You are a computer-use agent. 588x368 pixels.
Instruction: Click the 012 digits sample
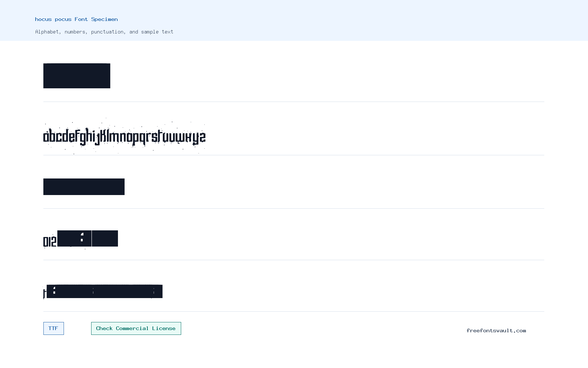(x=50, y=242)
